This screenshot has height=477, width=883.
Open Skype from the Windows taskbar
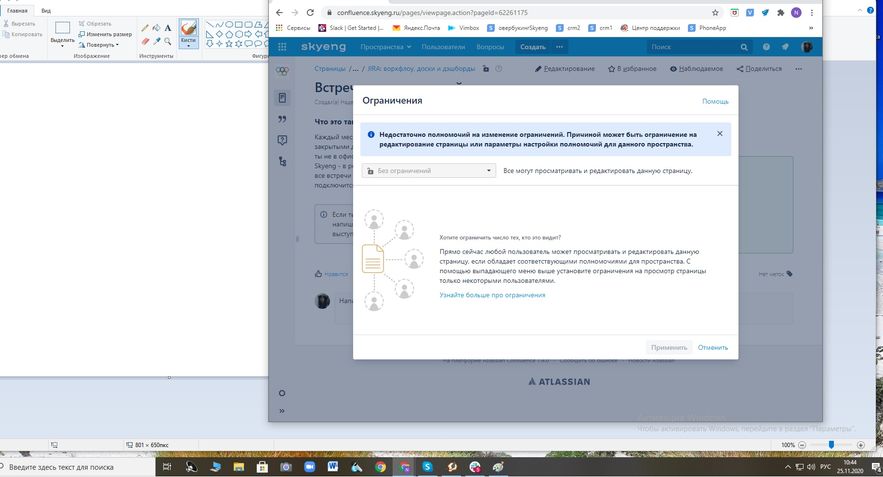pyautogui.click(x=427, y=467)
